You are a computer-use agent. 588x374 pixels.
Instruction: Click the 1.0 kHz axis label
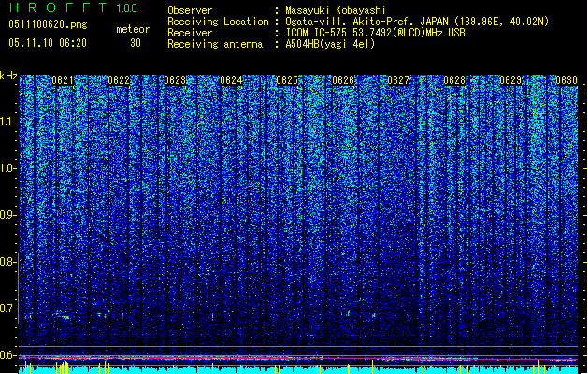coord(8,168)
